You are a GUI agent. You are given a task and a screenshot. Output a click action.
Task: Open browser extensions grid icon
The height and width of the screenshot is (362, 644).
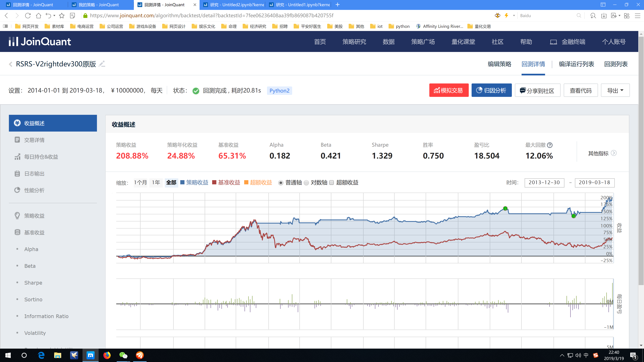[627, 15]
